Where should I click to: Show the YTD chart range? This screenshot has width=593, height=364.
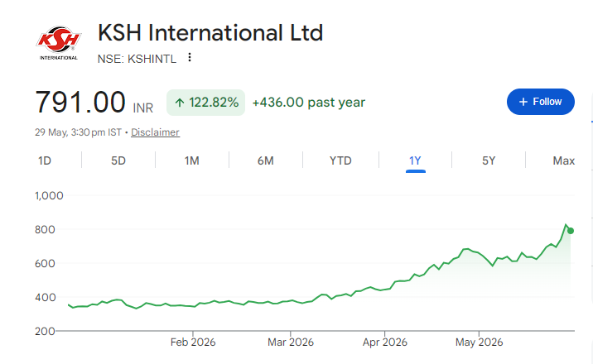pos(340,160)
